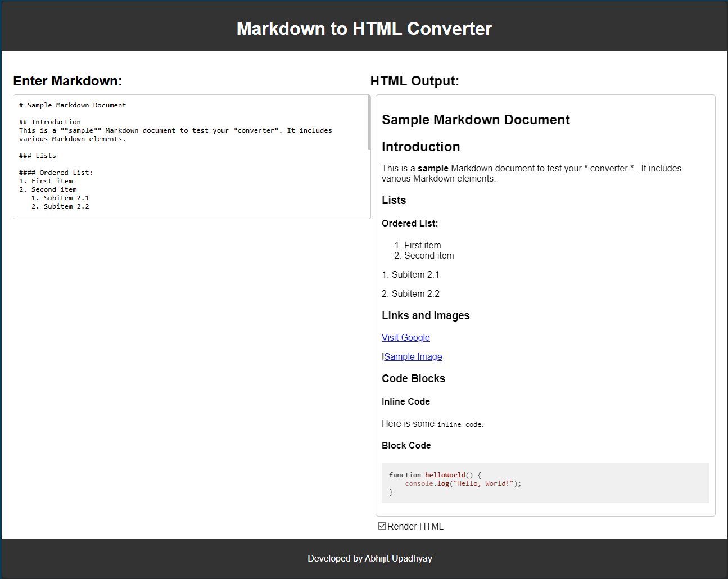Click inside the Markdown input textarea
The image size is (728, 579).
tap(191, 157)
